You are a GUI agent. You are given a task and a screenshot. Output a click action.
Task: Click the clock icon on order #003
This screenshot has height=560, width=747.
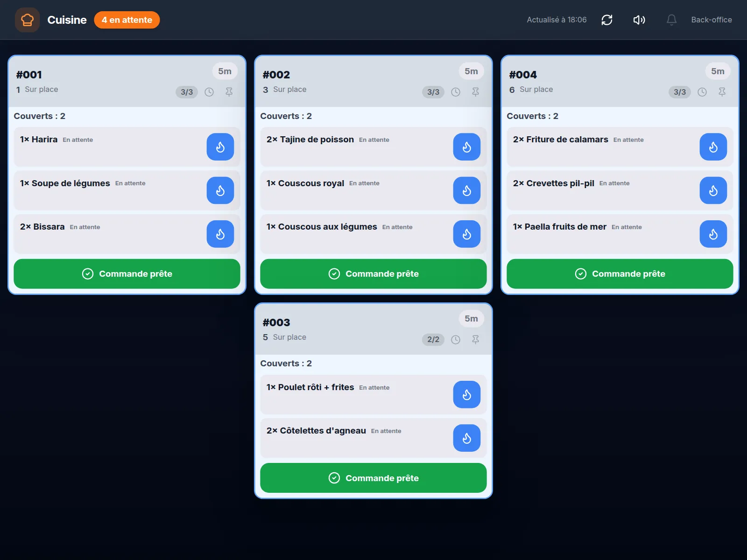456,340
